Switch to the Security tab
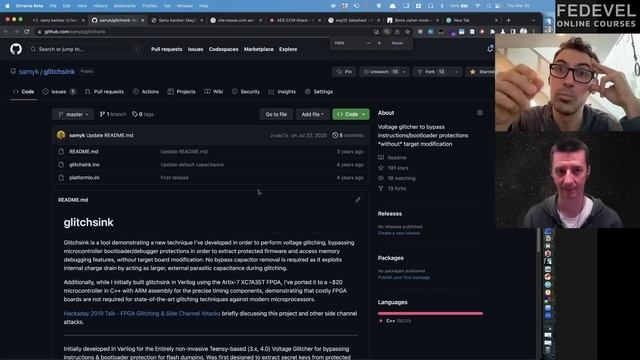Viewport: 640px width, 360px height. pos(246,91)
